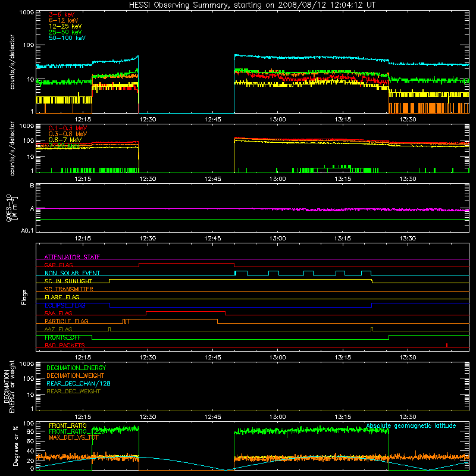The image size is (476, 476).
Task: Click the Degrees or % axis label
Action: tap(15, 446)
